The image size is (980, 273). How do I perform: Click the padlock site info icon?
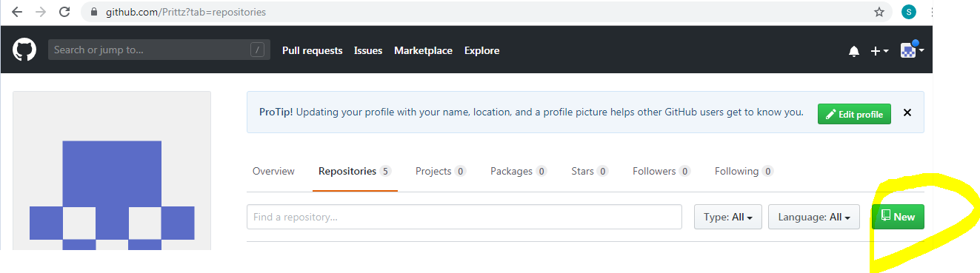(93, 13)
